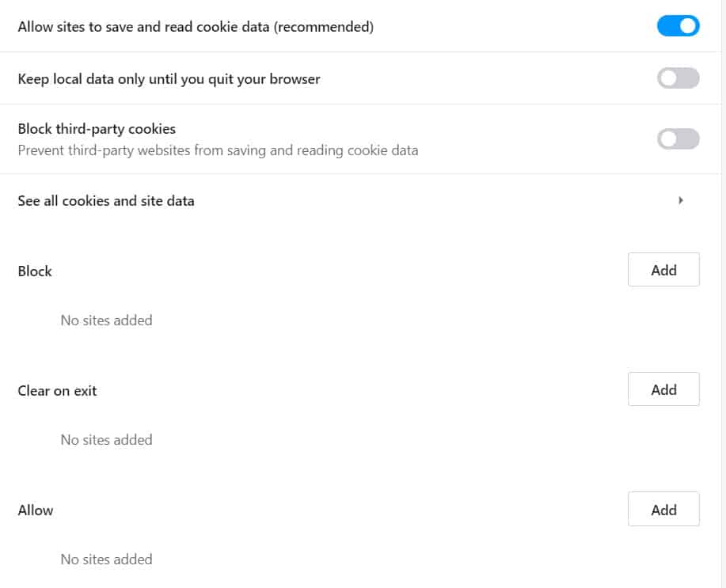Open See all cookies and site data
Viewport: 726px width, 588px height.
[106, 201]
